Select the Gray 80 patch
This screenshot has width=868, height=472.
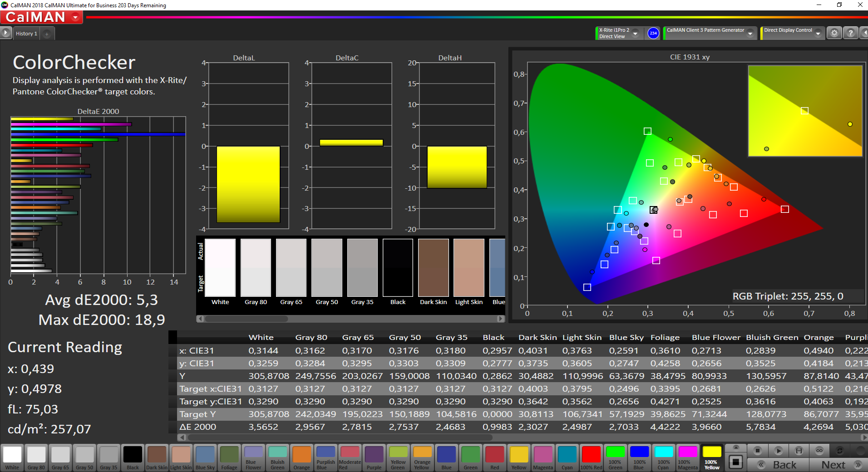coord(36,458)
